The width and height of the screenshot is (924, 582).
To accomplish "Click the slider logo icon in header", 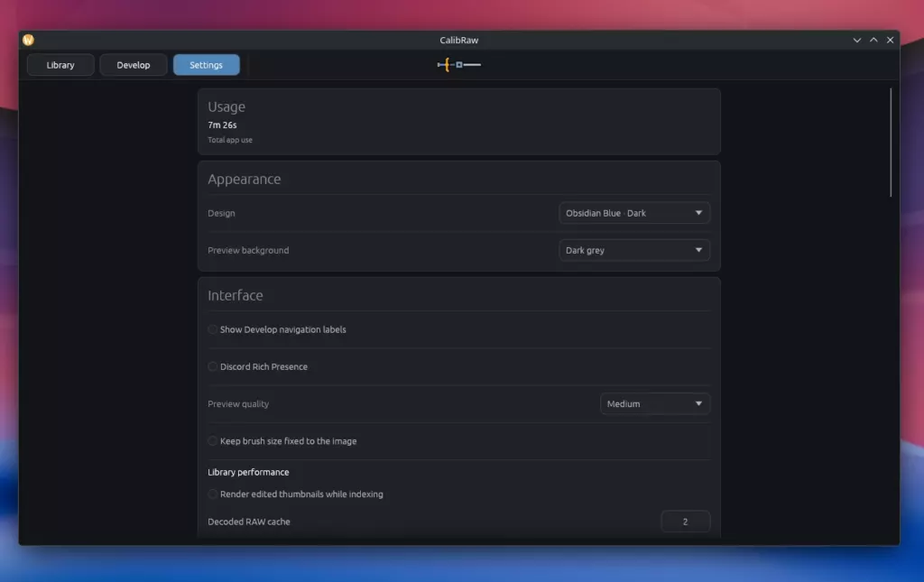I will [x=459, y=65].
